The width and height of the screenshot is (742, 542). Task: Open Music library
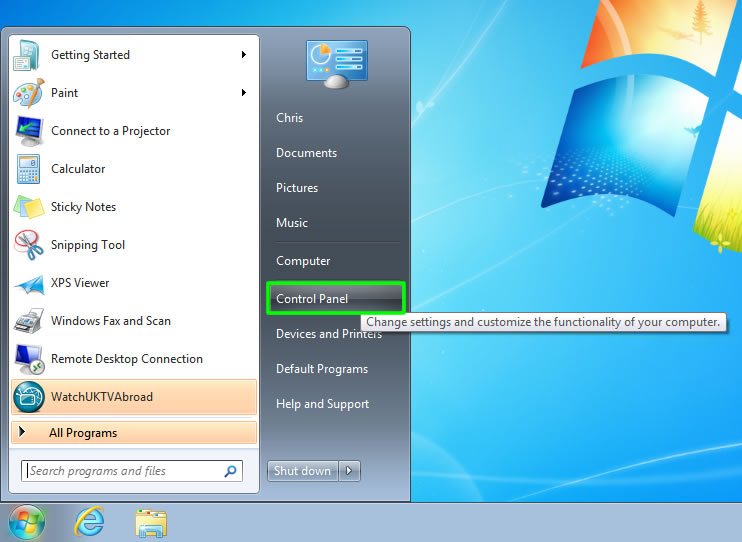[x=292, y=223]
